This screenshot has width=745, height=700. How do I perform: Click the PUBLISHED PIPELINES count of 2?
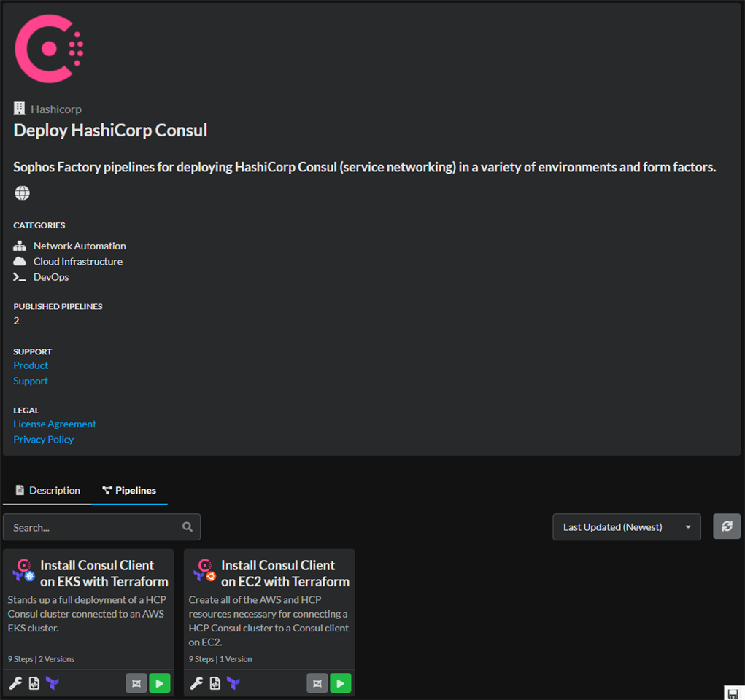[16, 321]
